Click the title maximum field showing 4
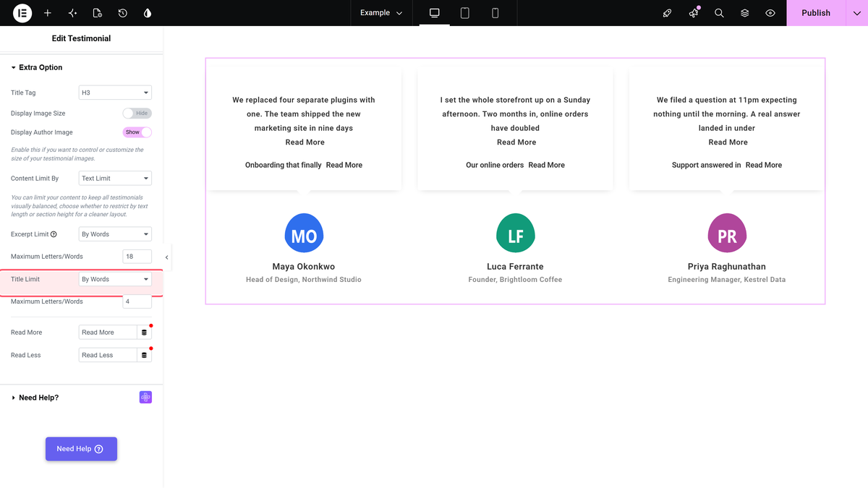868x488 pixels. (137, 301)
